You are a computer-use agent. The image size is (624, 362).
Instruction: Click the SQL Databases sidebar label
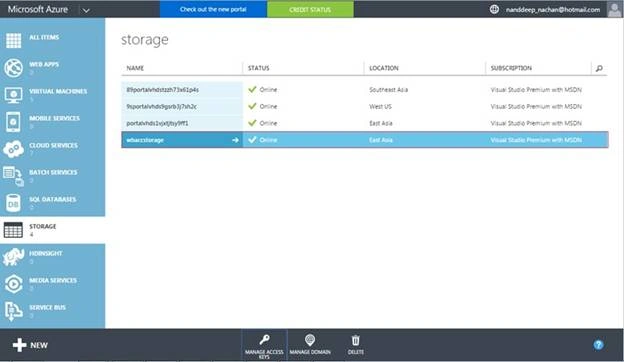[53, 199]
